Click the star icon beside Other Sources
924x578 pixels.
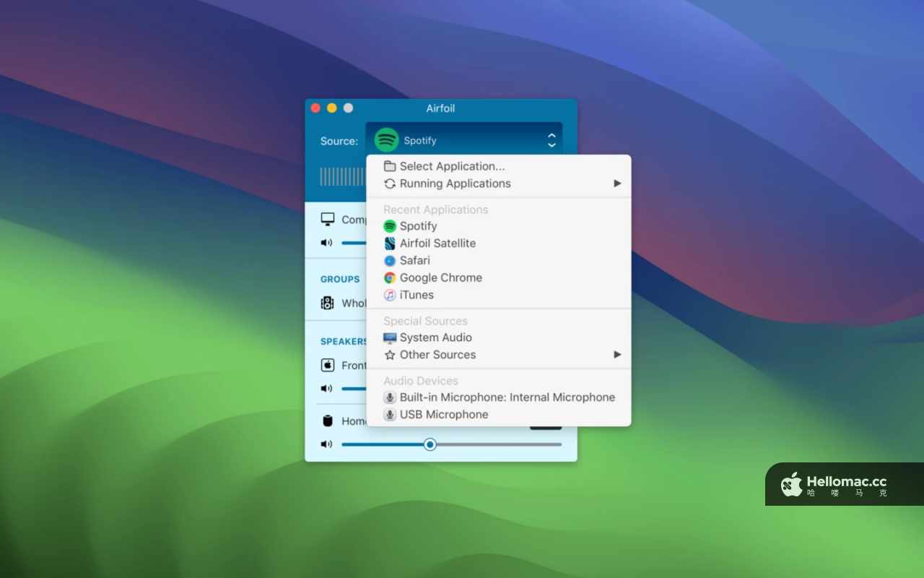390,355
